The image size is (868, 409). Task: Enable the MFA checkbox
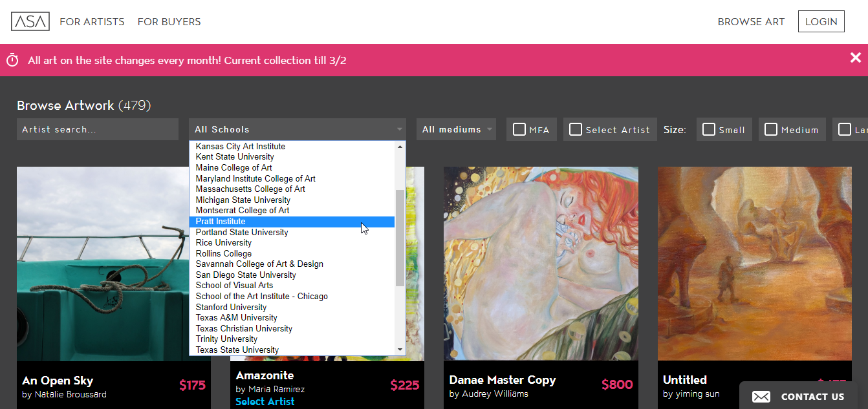(519, 130)
